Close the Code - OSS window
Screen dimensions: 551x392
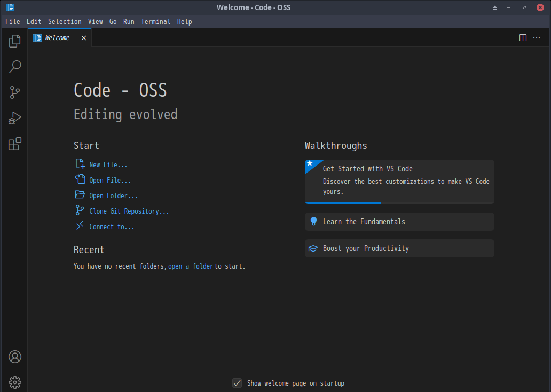[x=540, y=7]
